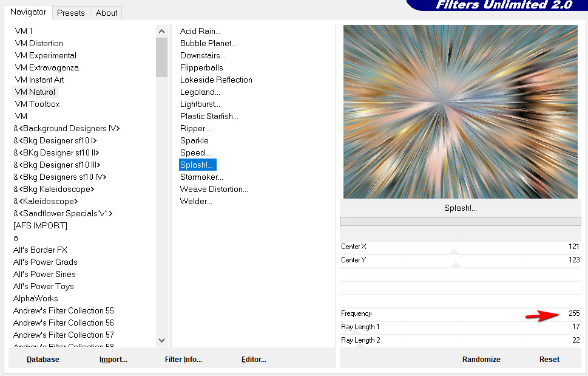Click the Center X slider handle
588x376 pixels.
454,251
